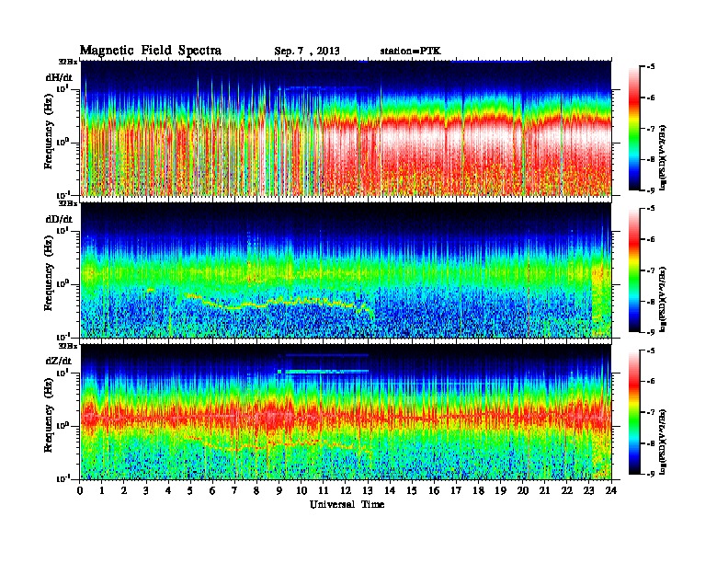Image resolution: width=728 pixels, height=563 pixels.
Task: Click hour tick label '3' on time axis
Action: pos(147,490)
